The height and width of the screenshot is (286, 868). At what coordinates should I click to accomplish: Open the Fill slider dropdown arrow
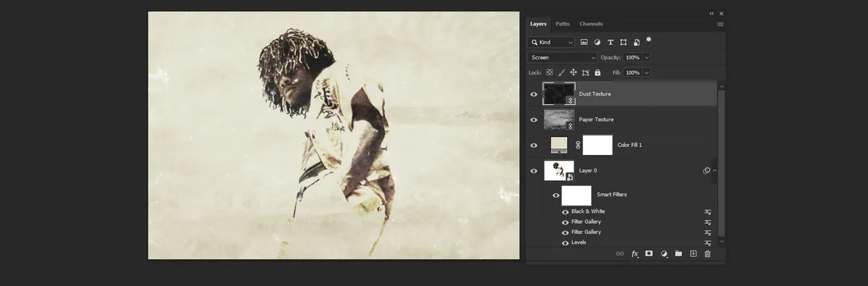click(647, 72)
